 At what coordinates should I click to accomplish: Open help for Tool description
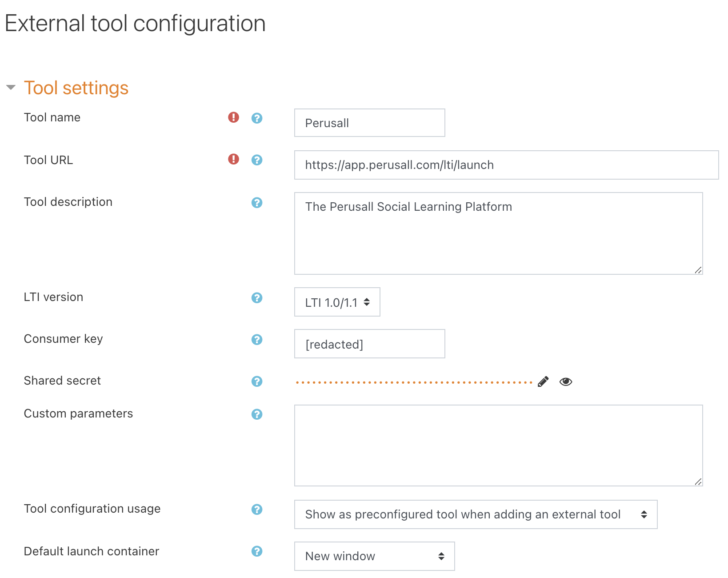pyautogui.click(x=257, y=202)
